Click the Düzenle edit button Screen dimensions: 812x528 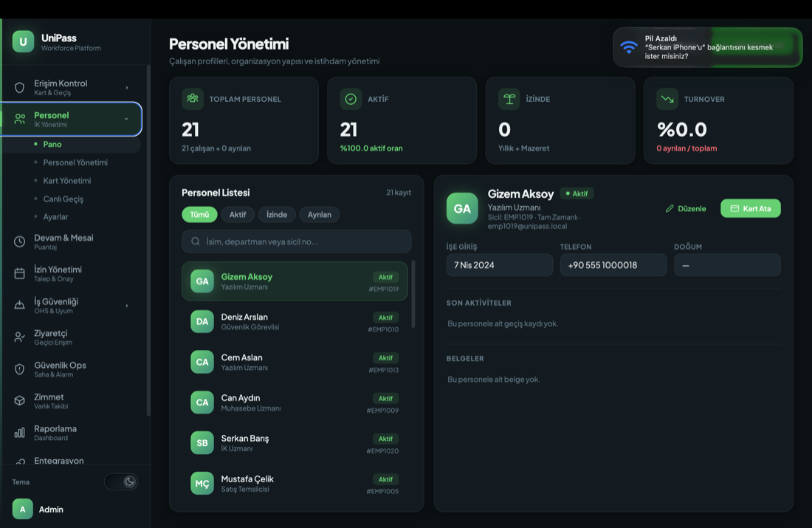tap(686, 208)
